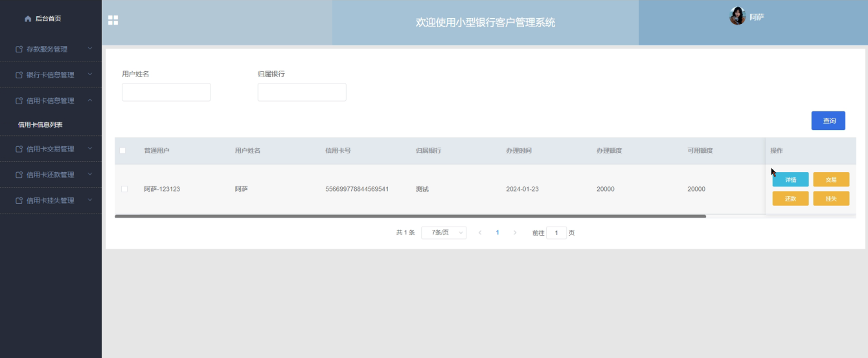Click card number 556699778844569541
Screen dimensions: 868x358
tap(357, 189)
